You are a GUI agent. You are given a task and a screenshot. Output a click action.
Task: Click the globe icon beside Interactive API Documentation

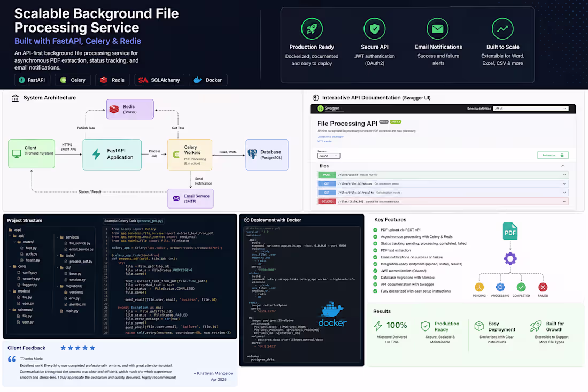click(x=316, y=98)
